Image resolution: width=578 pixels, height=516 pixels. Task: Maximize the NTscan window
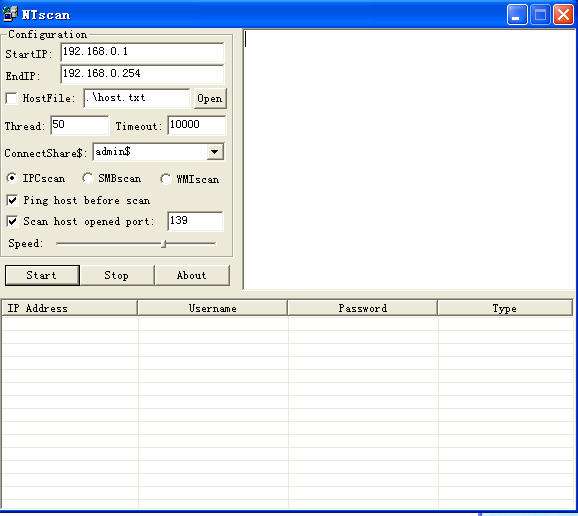tap(540, 15)
